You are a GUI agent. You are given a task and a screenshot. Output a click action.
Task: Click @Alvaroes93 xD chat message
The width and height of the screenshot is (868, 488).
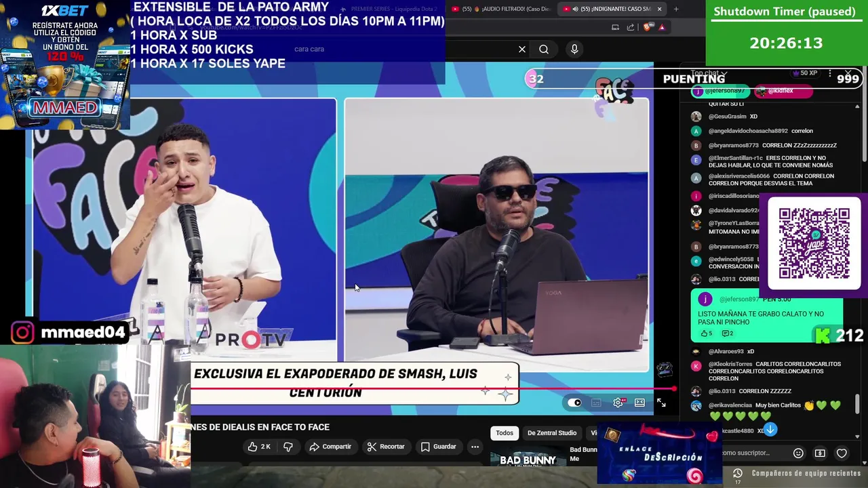coord(723,352)
